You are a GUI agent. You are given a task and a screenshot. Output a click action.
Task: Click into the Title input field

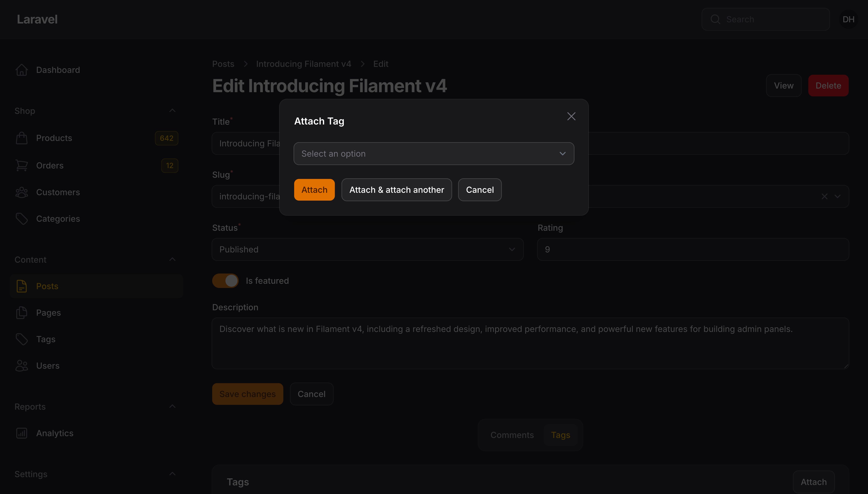[530, 144]
